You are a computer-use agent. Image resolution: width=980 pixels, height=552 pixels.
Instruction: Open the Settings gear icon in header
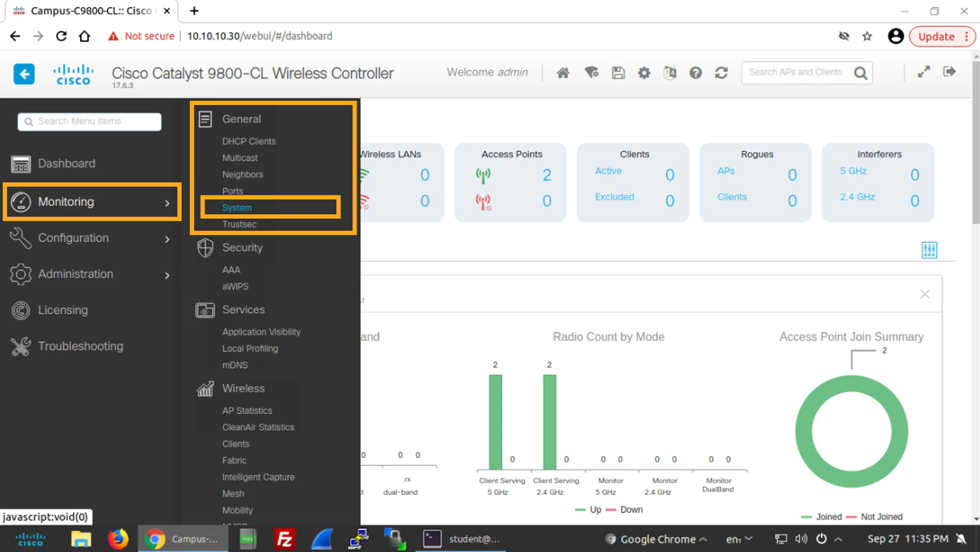click(644, 72)
